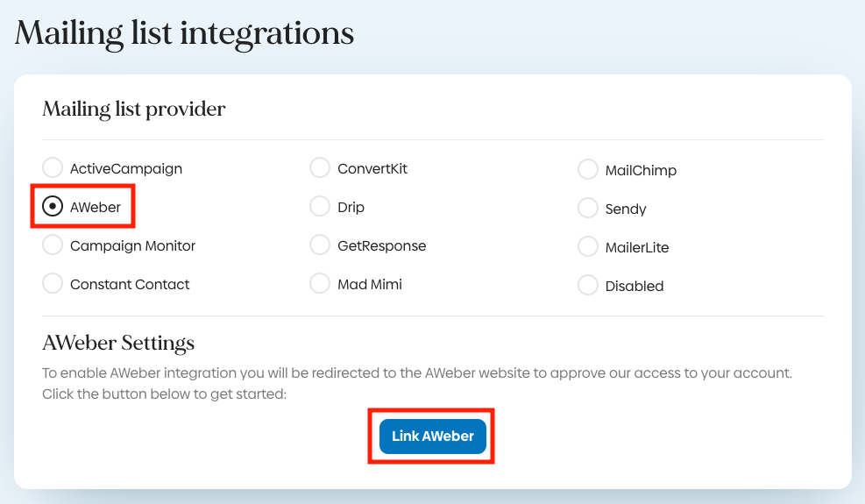This screenshot has height=504, width=865.
Task: Click the GetResponse label text
Action: pyautogui.click(x=381, y=245)
